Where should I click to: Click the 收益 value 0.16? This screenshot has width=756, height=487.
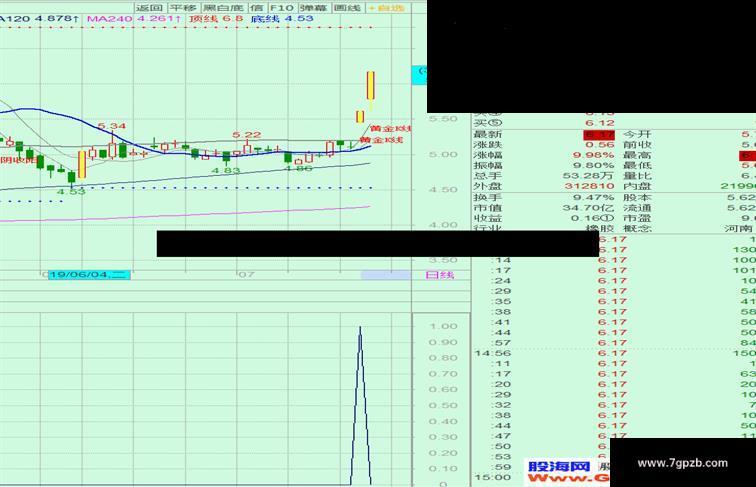(593, 218)
